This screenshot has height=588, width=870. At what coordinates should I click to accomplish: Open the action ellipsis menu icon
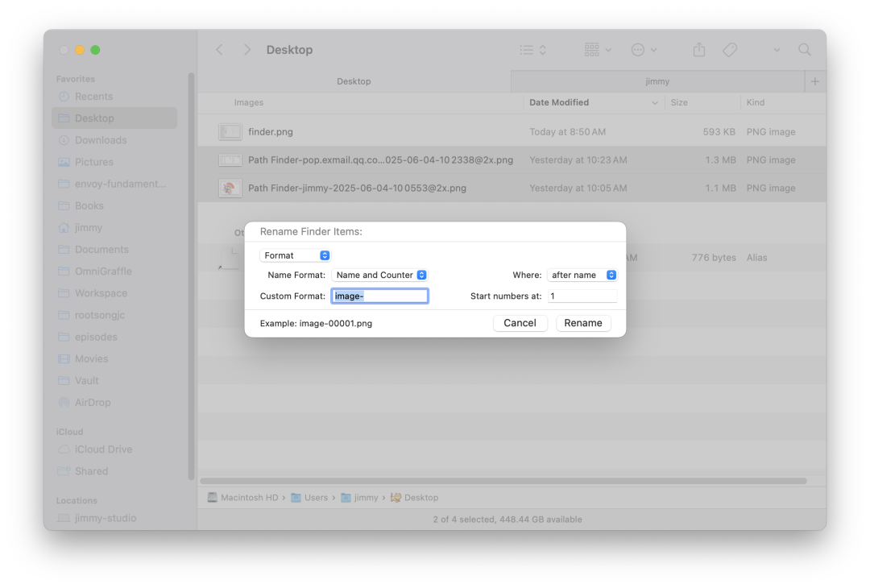click(644, 50)
